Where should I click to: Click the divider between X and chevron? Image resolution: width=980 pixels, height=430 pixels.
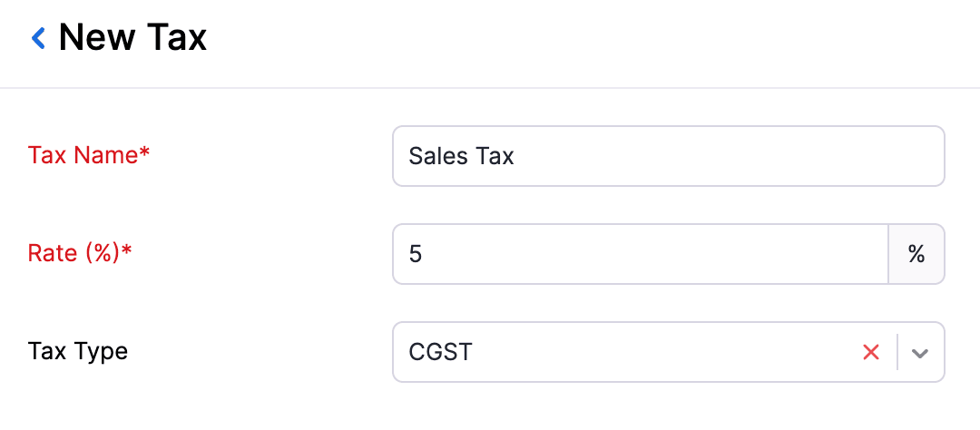(897, 352)
